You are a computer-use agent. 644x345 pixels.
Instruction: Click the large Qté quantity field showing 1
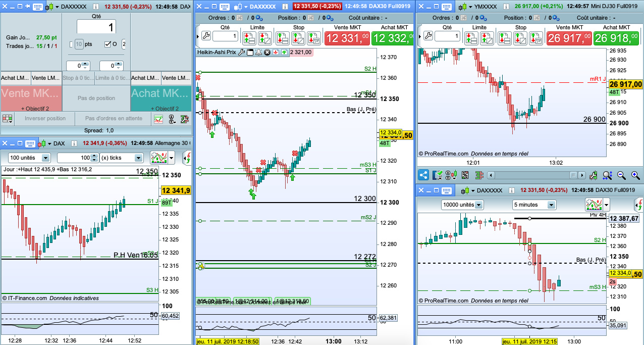(96, 27)
